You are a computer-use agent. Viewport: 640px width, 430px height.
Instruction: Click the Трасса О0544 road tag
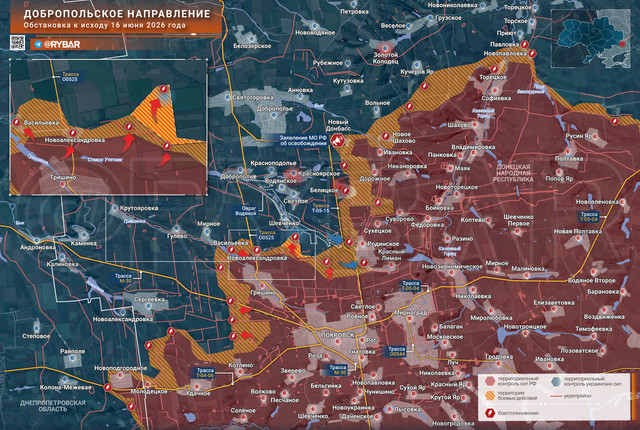pos(397,352)
